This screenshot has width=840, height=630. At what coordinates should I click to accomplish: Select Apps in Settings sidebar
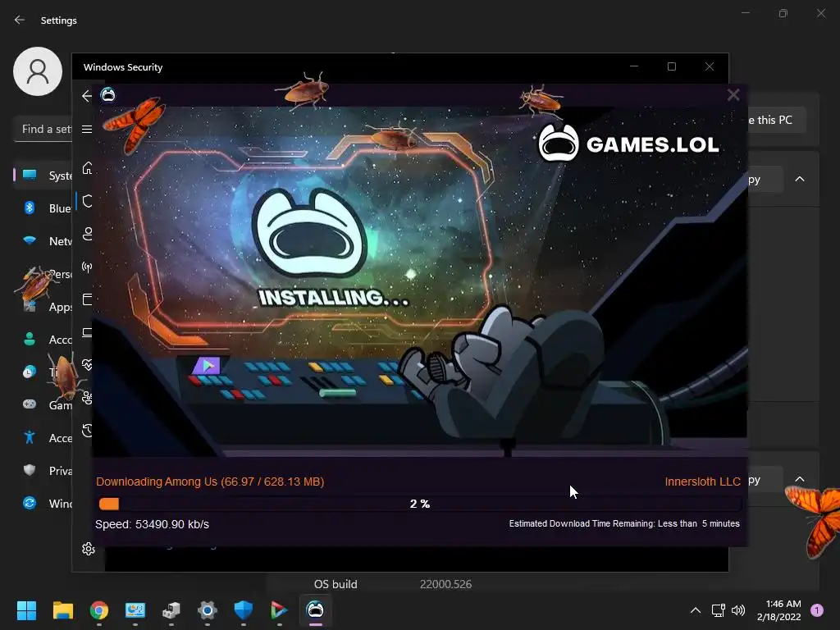click(43, 307)
